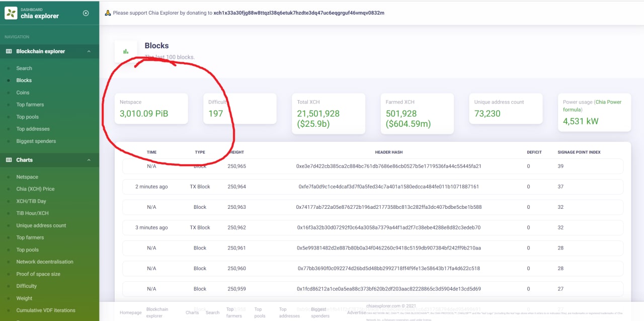Open Top farmers under Charts section
Viewport: 644px width, 321px height.
tap(30, 237)
